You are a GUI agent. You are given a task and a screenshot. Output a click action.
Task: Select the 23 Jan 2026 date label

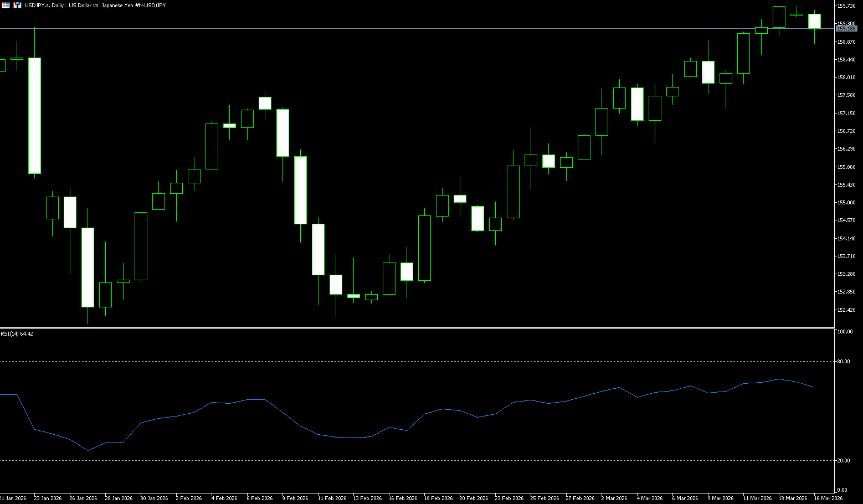(x=48, y=498)
